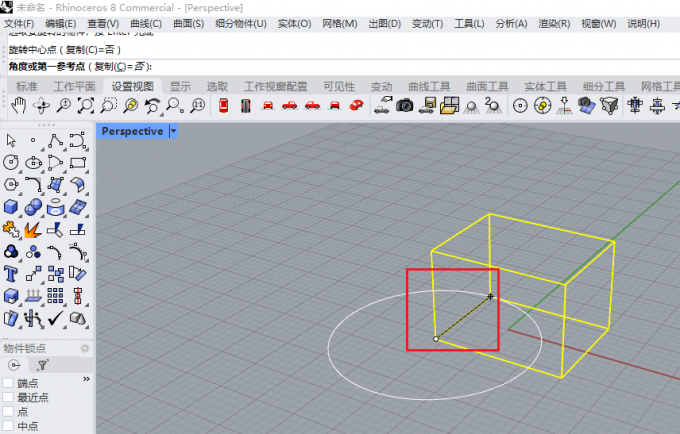Enable the 点 point snap checkbox

coord(8,411)
